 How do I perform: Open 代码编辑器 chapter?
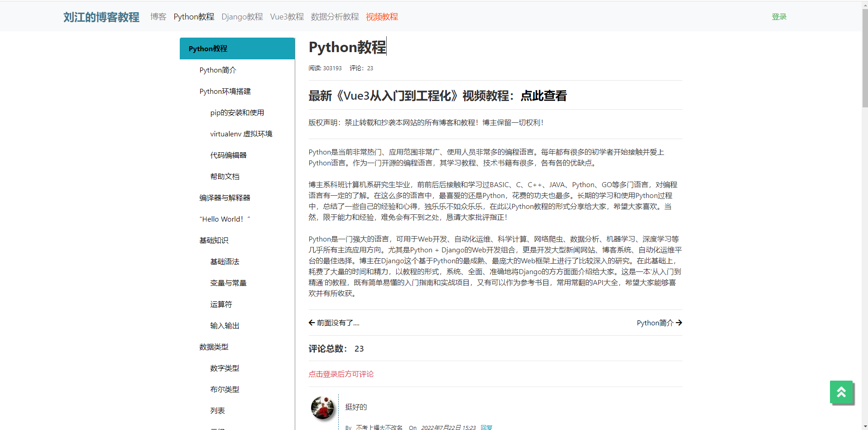pyautogui.click(x=228, y=155)
